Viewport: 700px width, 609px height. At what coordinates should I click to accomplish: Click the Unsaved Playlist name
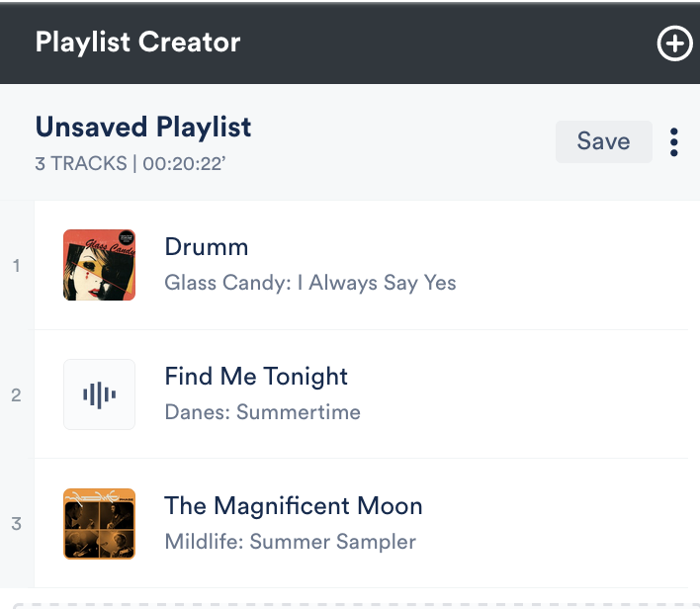pyautogui.click(x=143, y=128)
